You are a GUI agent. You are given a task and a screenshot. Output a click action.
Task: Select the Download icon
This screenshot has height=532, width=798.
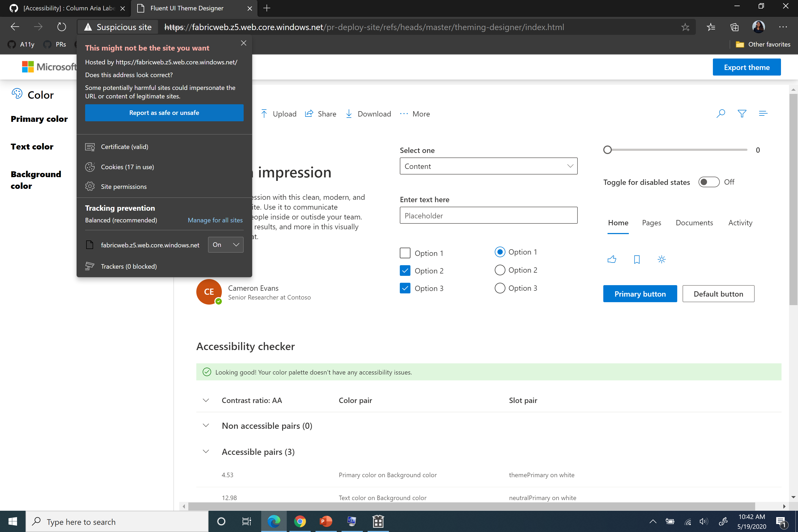click(349, 114)
